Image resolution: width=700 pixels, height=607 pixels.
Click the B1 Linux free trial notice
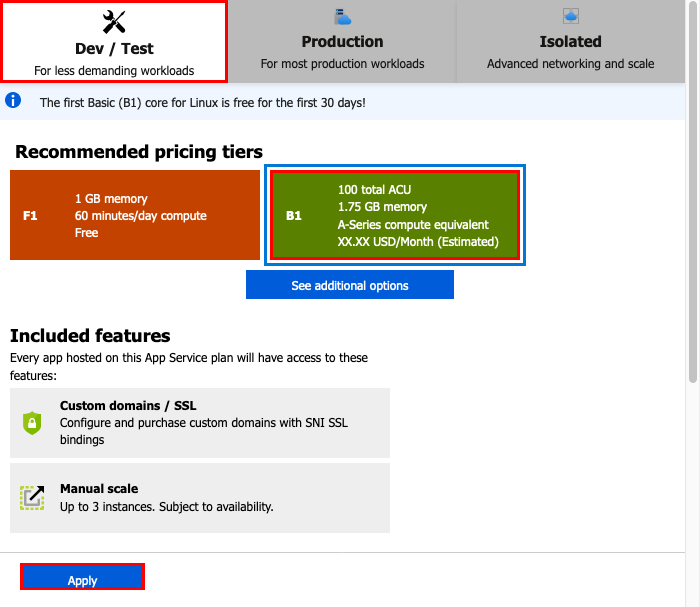click(203, 103)
